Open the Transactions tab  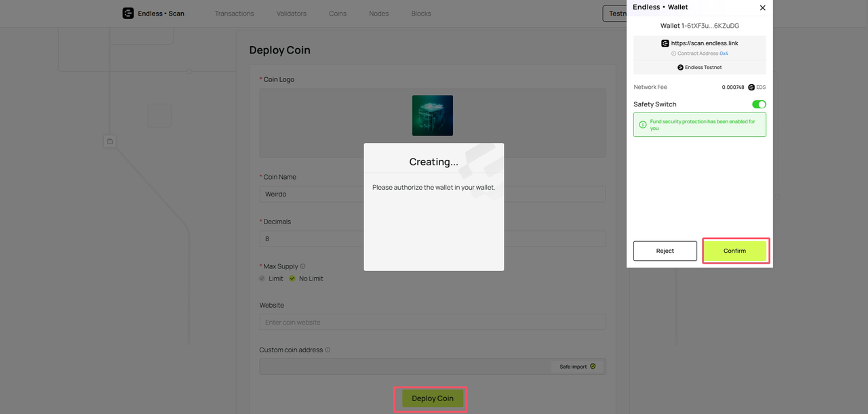click(234, 14)
